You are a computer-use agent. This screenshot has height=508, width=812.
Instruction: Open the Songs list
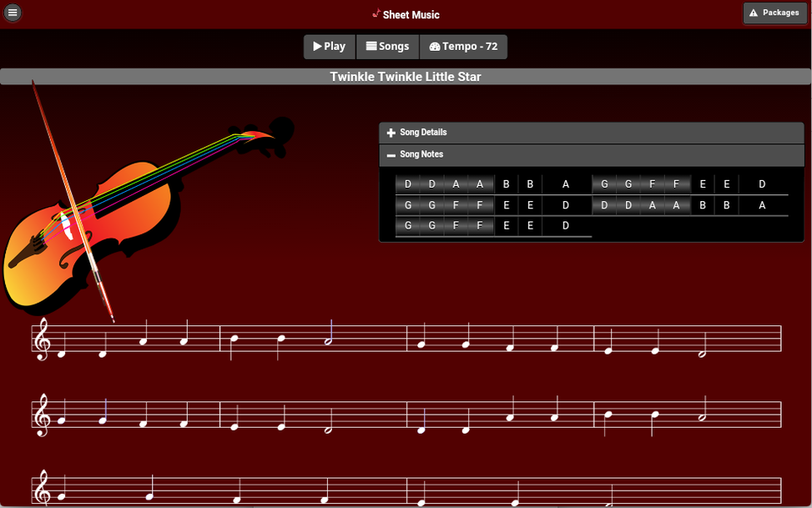point(388,47)
